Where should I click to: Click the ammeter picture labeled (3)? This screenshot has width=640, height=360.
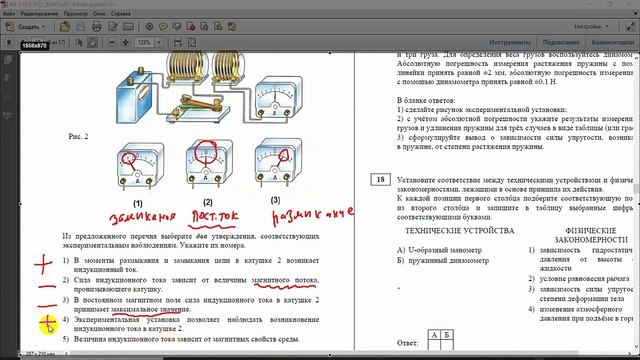(x=278, y=162)
